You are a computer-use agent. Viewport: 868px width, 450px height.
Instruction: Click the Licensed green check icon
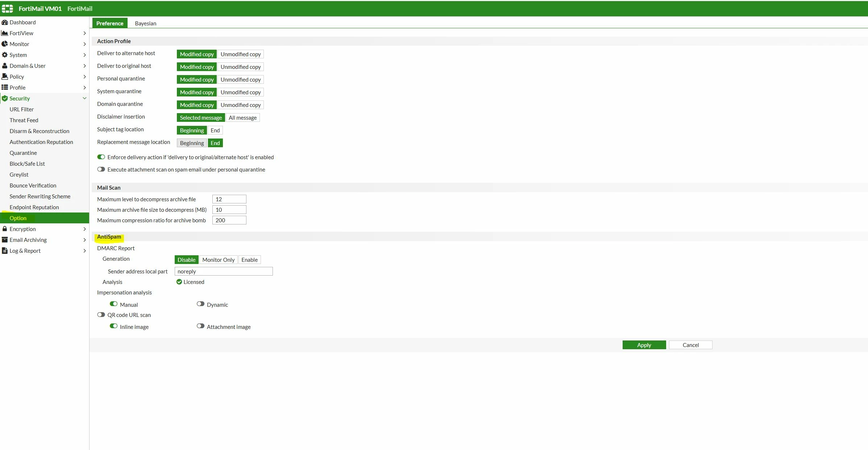[x=179, y=282]
